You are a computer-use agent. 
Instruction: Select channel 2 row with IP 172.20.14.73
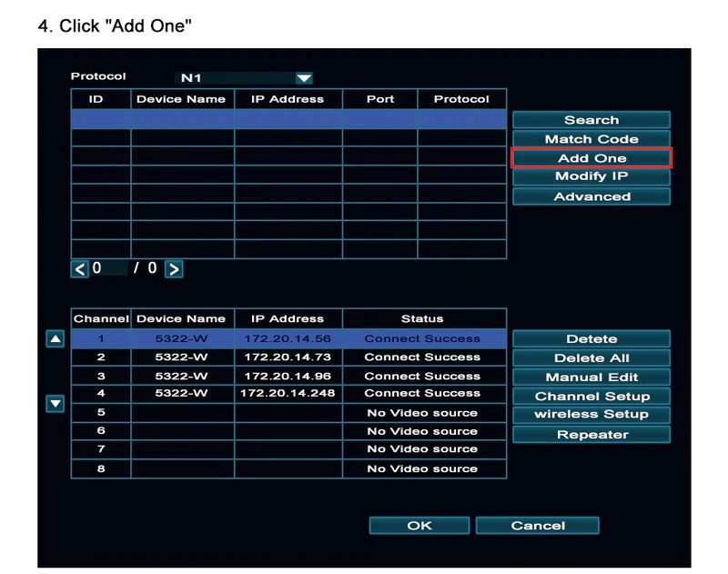pyautogui.click(x=288, y=357)
